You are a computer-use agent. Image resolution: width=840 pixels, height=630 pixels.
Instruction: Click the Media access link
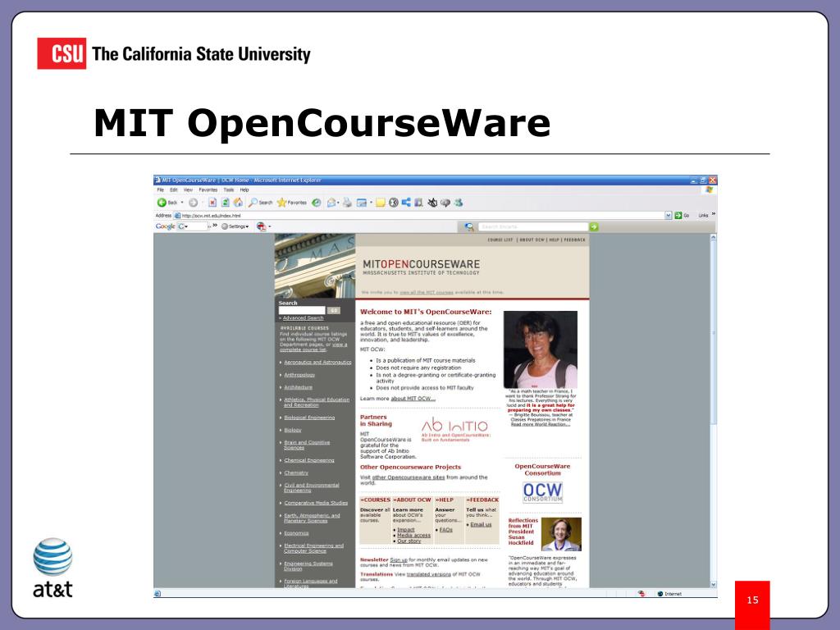pos(413,535)
